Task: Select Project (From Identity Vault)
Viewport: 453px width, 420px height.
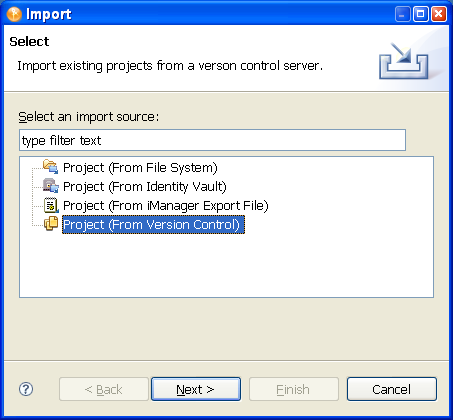Action: coord(145,186)
